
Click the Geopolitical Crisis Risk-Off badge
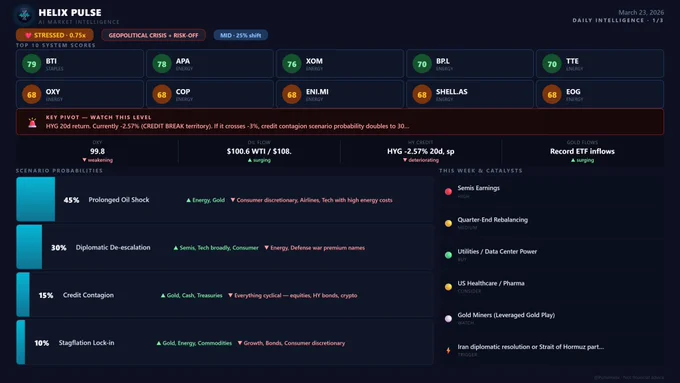153,35
